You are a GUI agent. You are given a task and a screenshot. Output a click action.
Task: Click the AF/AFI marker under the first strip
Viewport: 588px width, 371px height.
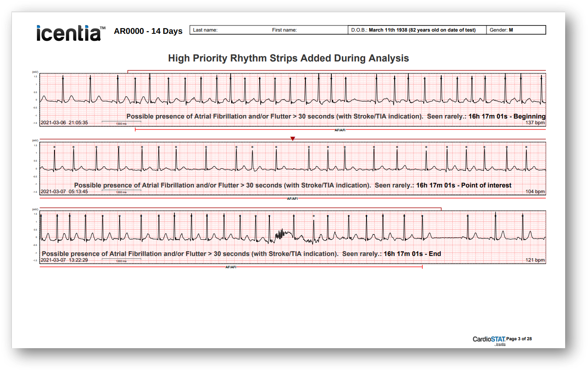pos(340,130)
